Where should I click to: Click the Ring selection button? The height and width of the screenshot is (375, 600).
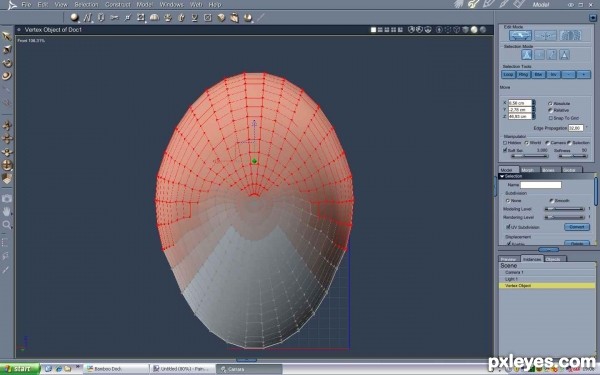point(523,75)
